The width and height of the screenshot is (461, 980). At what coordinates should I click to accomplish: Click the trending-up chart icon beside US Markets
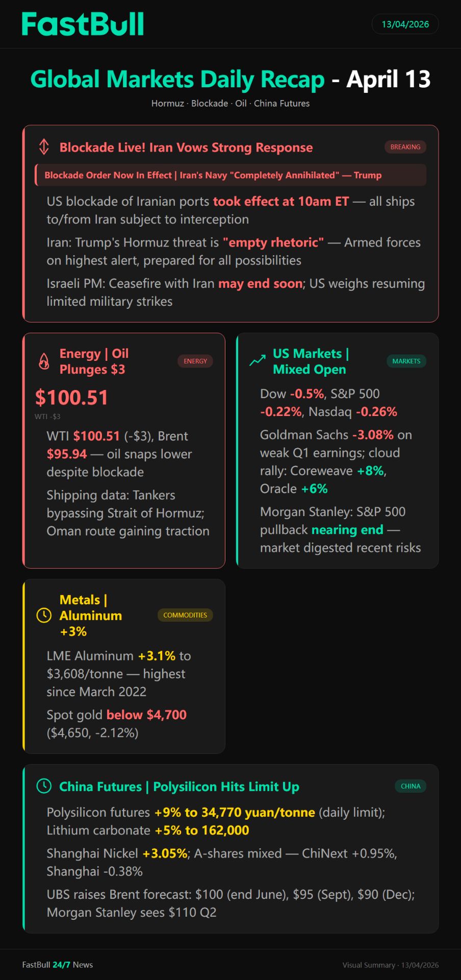pyautogui.click(x=258, y=361)
